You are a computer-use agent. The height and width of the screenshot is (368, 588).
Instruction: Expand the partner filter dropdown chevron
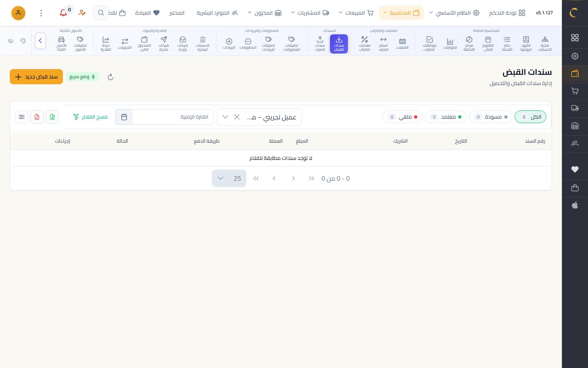pos(225,117)
